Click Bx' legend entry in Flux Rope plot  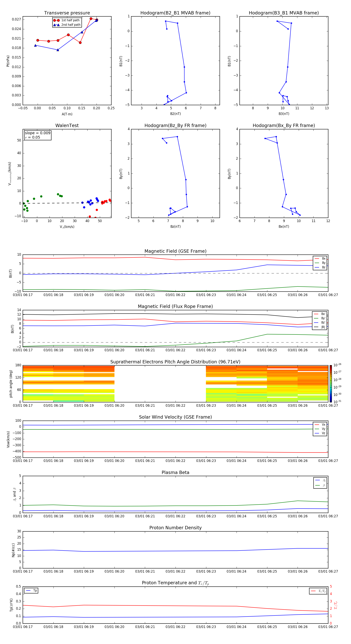(x=320, y=314)
